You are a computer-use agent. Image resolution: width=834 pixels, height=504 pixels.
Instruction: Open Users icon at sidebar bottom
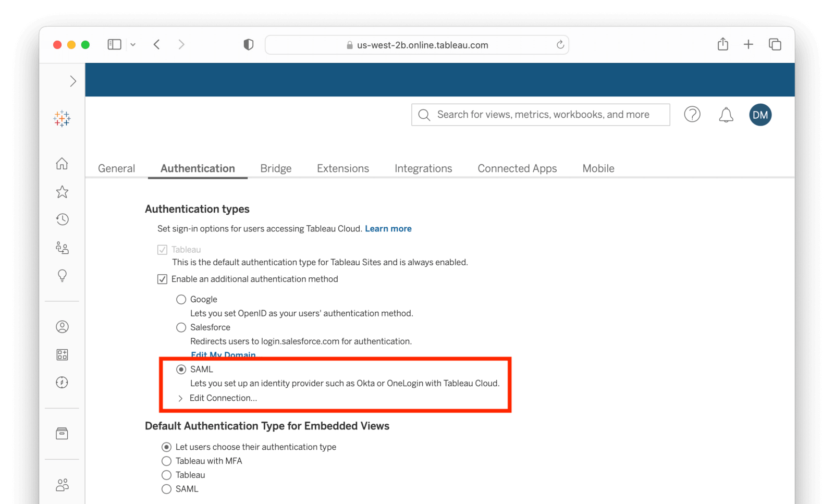(62, 485)
